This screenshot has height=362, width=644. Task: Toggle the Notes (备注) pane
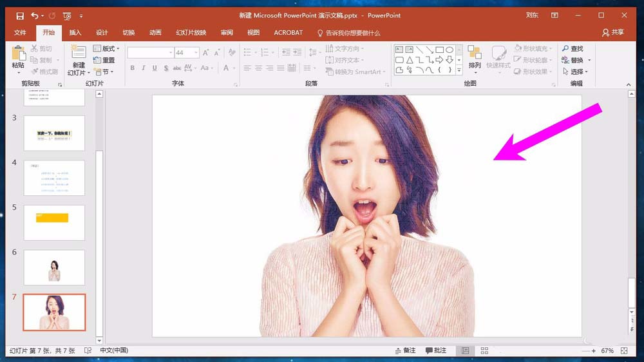(405, 350)
